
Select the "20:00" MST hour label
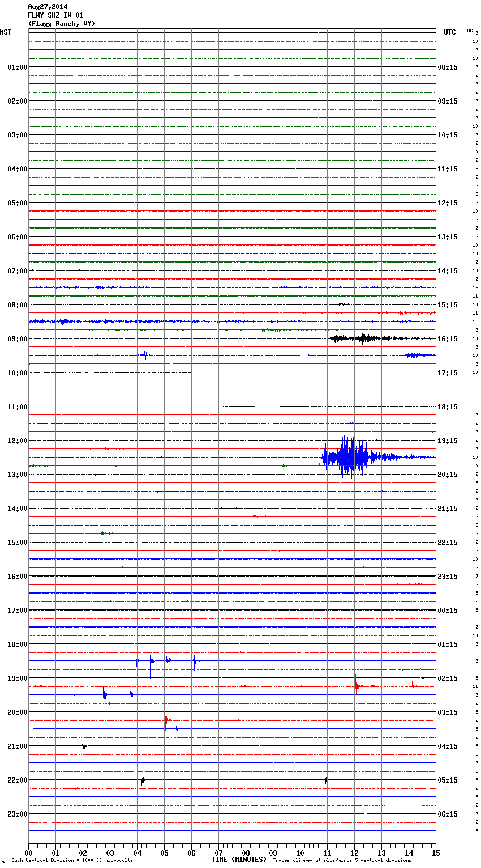point(17,712)
